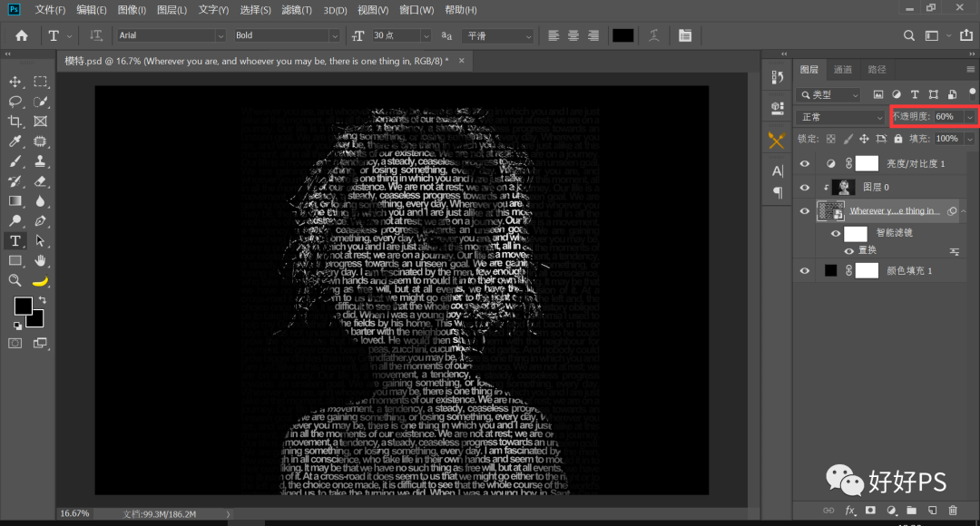The height and width of the screenshot is (526, 980).
Task: Select the Hand tool
Action: (x=40, y=260)
